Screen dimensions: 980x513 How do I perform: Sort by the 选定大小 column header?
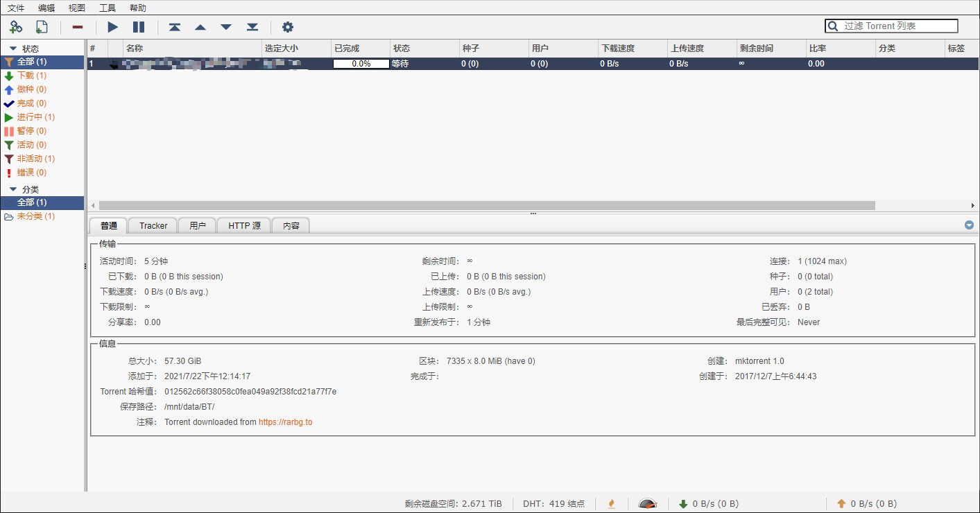296,49
